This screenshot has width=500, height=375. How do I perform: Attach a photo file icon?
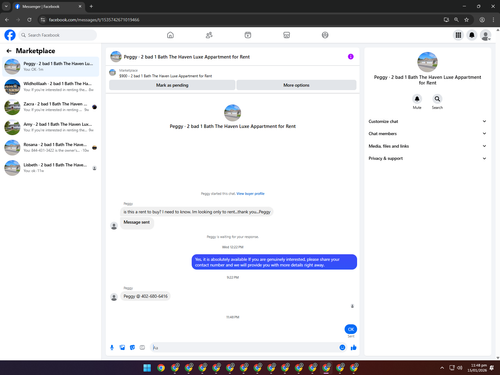[x=122, y=347]
